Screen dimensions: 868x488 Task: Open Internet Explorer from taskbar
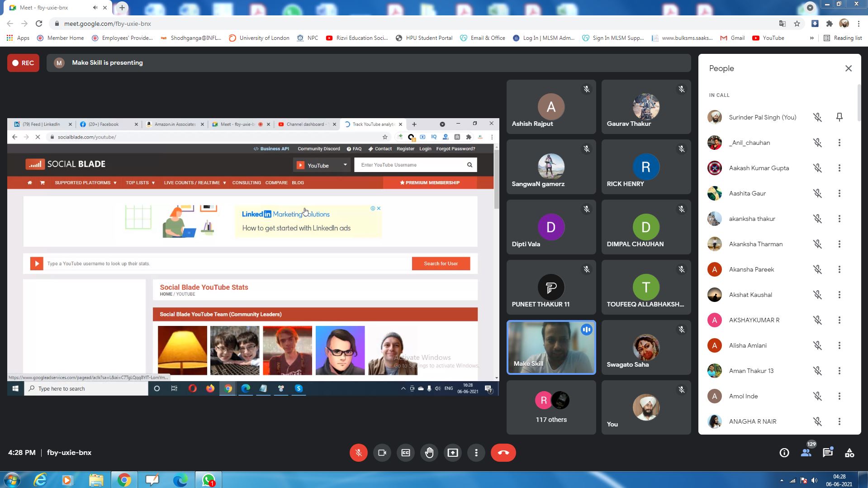[x=40, y=479]
